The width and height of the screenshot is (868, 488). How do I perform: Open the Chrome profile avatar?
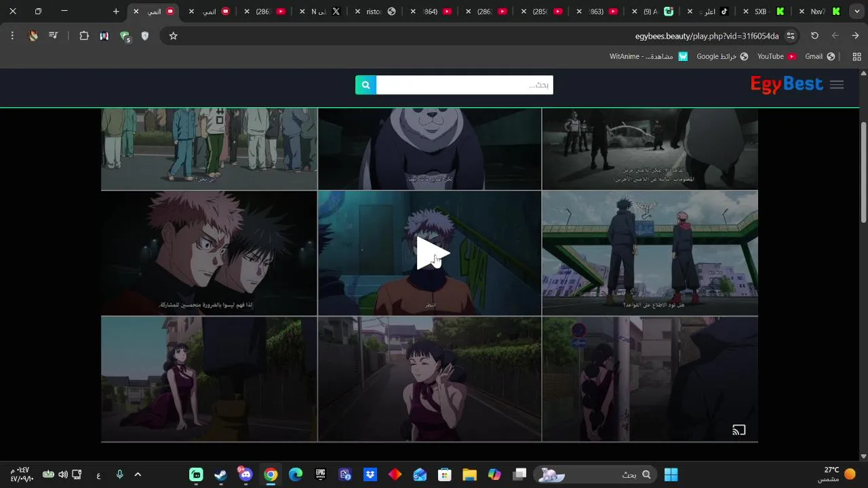[33, 36]
